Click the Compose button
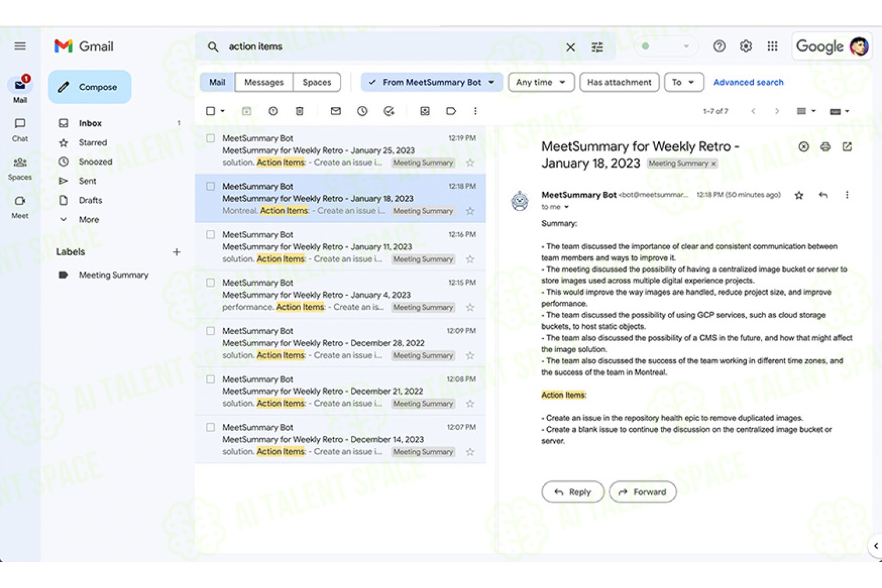Screen dimensions: 882x588 click(89, 87)
